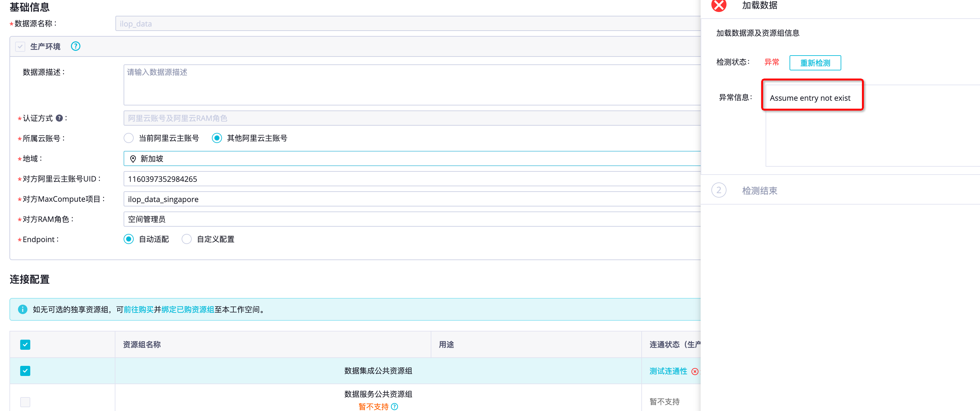Screen dimensions: 980x411
Task: Click the red failure icon next to 测试连通性
Action: (695, 372)
